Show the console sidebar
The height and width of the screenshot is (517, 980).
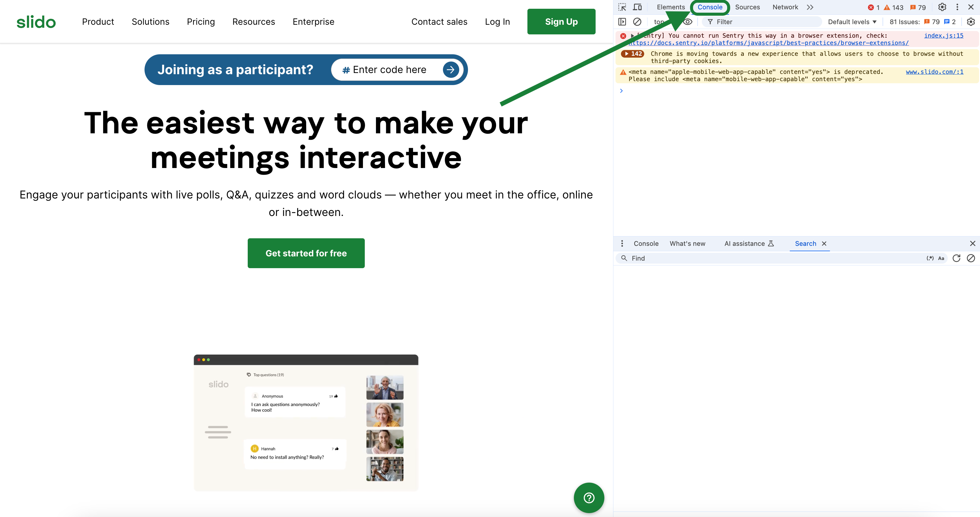coord(622,22)
